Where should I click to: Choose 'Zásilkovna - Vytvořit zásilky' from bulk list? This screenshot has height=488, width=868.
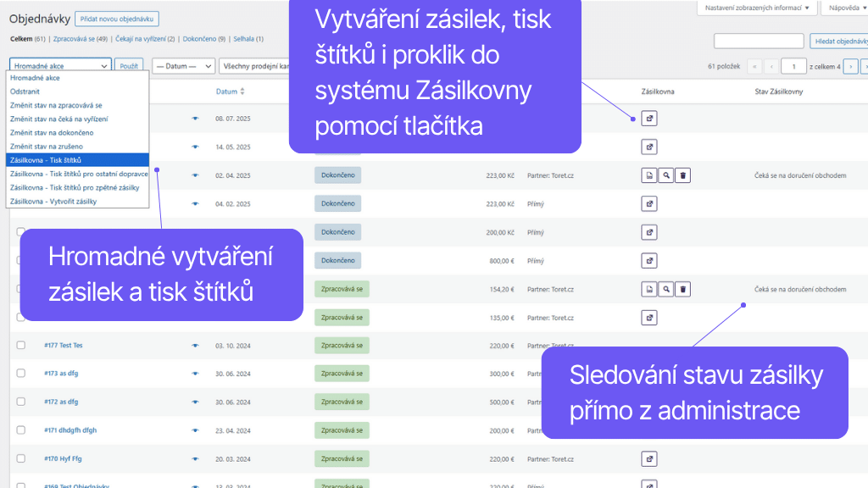tap(53, 201)
